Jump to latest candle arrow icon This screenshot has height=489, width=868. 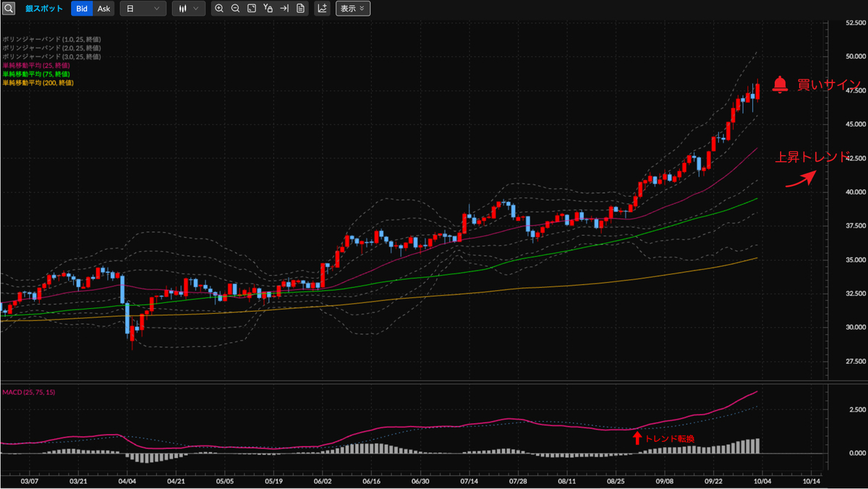point(284,9)
